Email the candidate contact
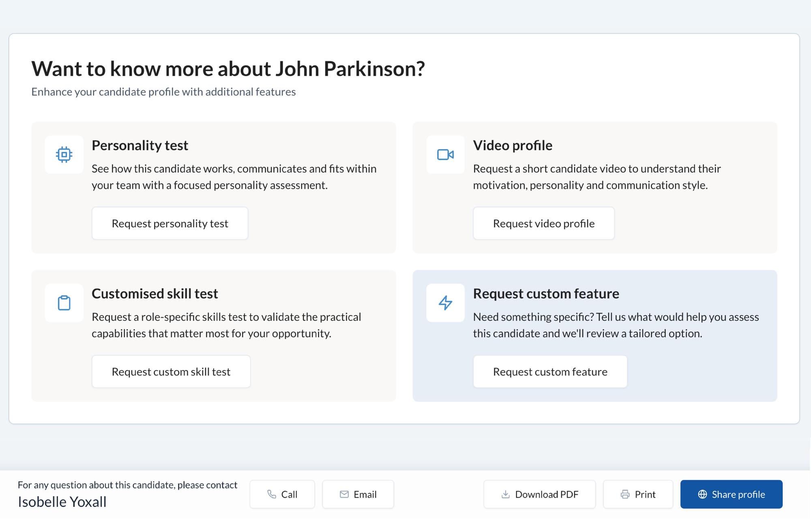Image resolution: width=811 pixels, height=532 pixels. 358,494
